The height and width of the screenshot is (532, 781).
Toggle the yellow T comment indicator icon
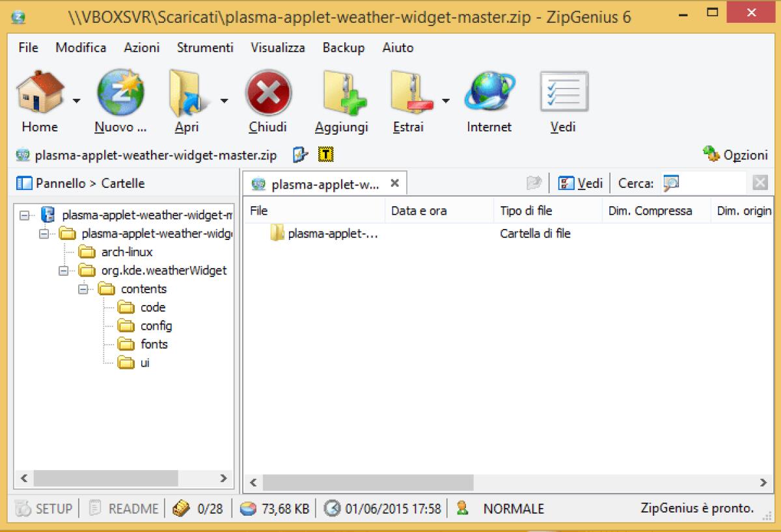pyautogui.click(x=325, y=155)
